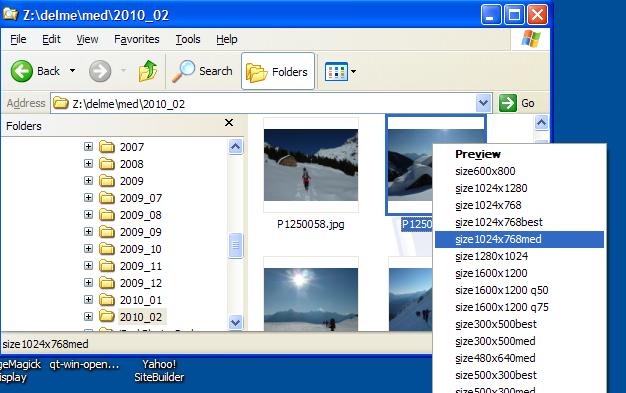Open the Views dropdown arrow
The image size is (626, 393).
click(353, 72)
